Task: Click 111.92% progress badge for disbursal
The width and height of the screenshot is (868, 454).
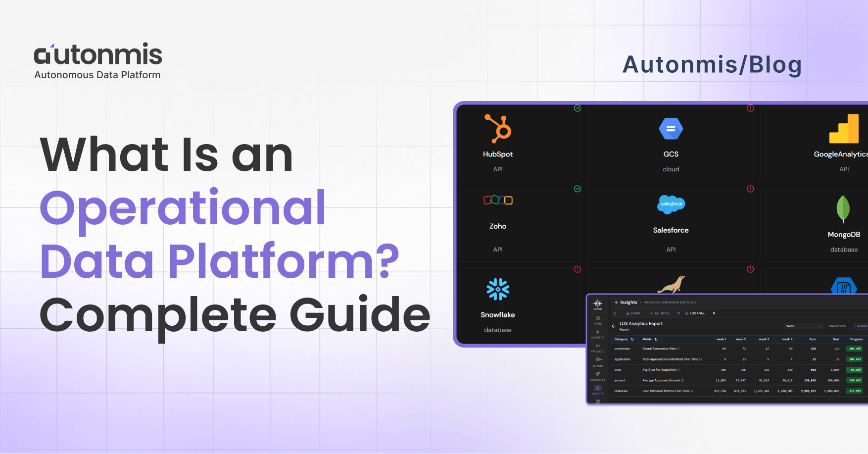Action: 855,391
